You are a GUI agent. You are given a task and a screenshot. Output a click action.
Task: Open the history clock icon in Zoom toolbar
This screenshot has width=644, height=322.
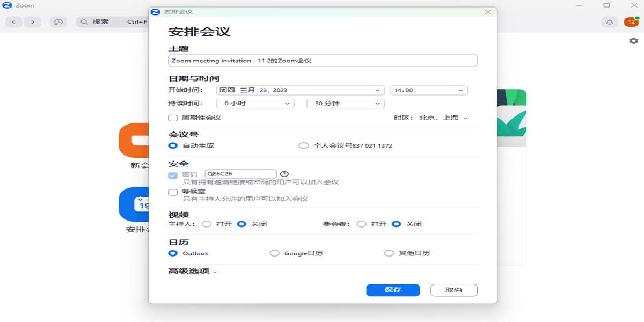coord(58,22)
